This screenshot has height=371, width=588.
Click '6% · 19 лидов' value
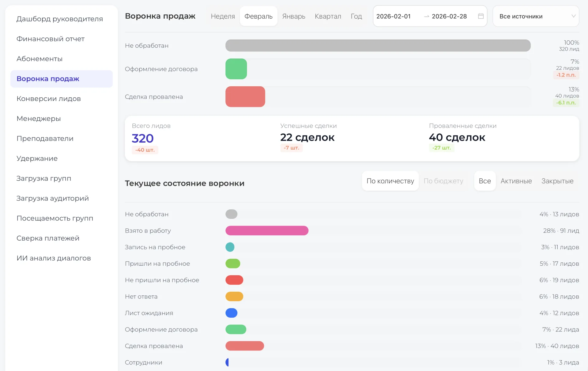pyautogui.click(x=559, y=280)
